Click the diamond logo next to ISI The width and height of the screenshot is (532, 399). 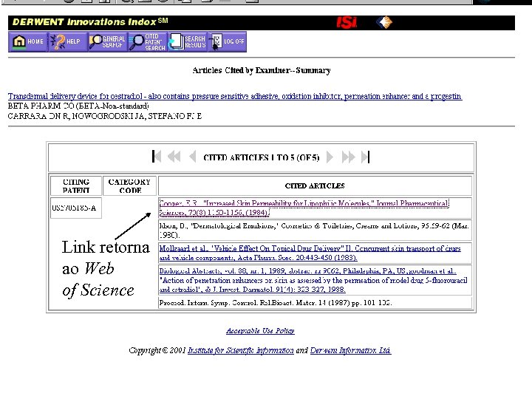[x=384, y=23]
